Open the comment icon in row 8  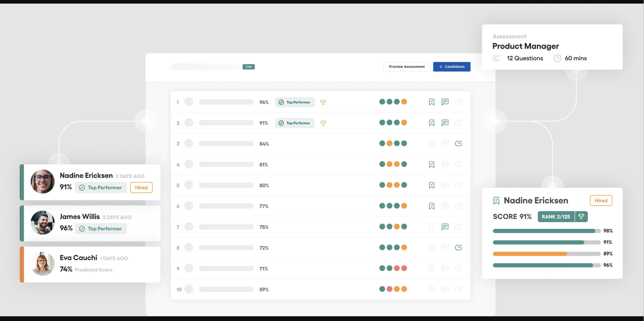(x=445, y=248)
